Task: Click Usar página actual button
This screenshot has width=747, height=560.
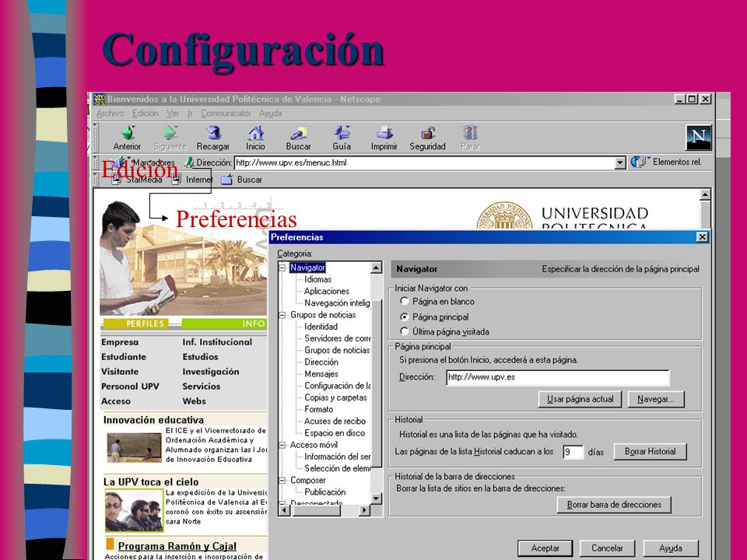Action: [580, 399]
